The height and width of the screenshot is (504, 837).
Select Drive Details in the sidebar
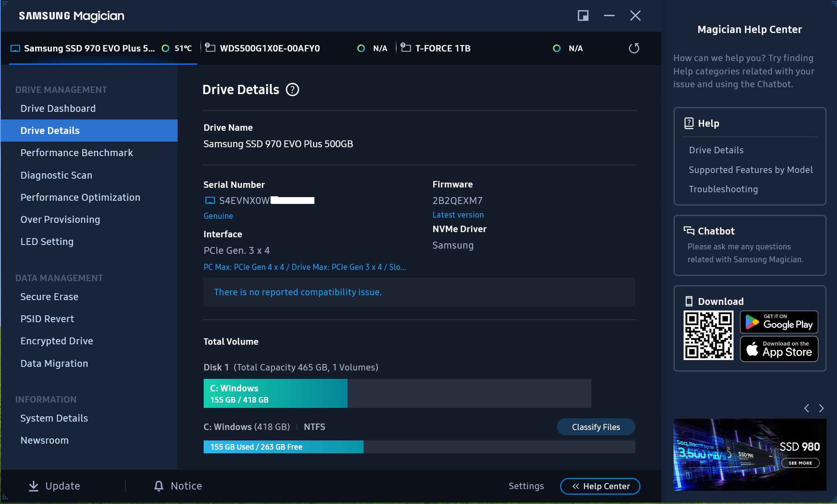click(x=89, y=131)
